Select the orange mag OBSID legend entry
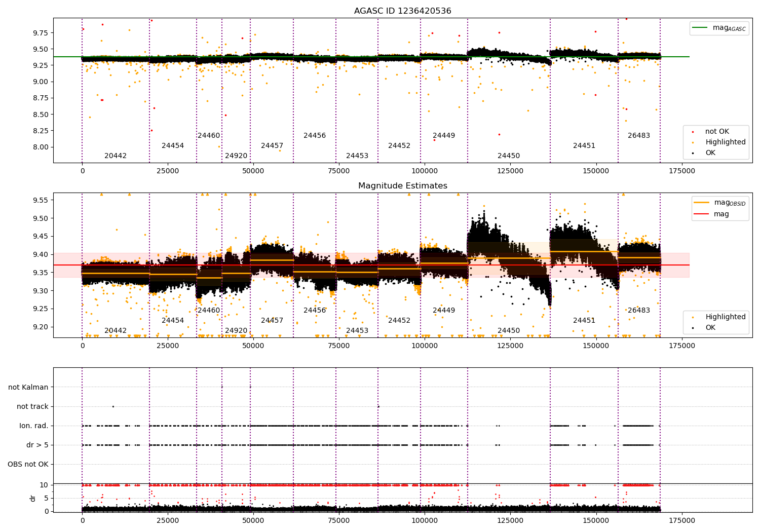Viewport: 760px width, 532px height. [x=720, y=203]
